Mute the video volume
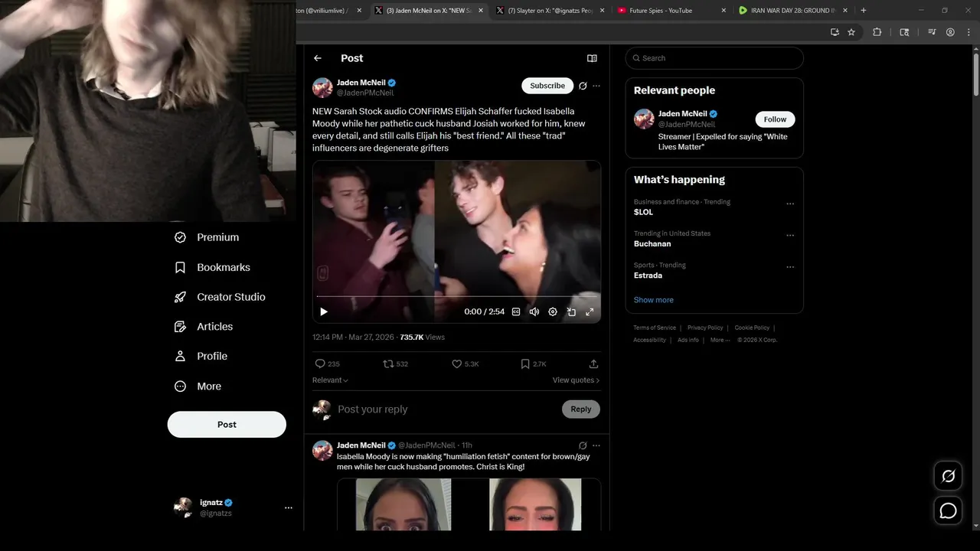Image resolution: width=980 pixels, height=551 pixels. tap(534, 311)
